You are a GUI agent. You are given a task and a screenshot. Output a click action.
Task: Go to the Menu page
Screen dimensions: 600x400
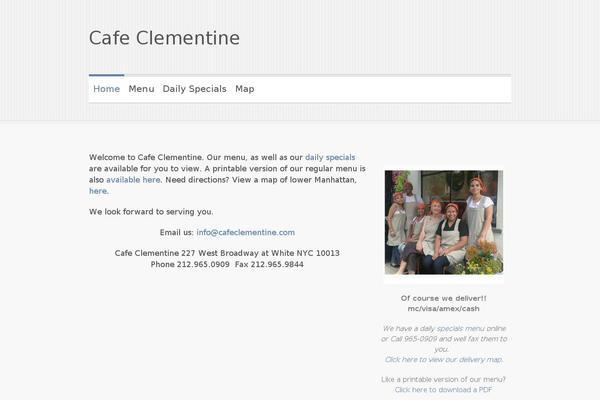[141, 89]
